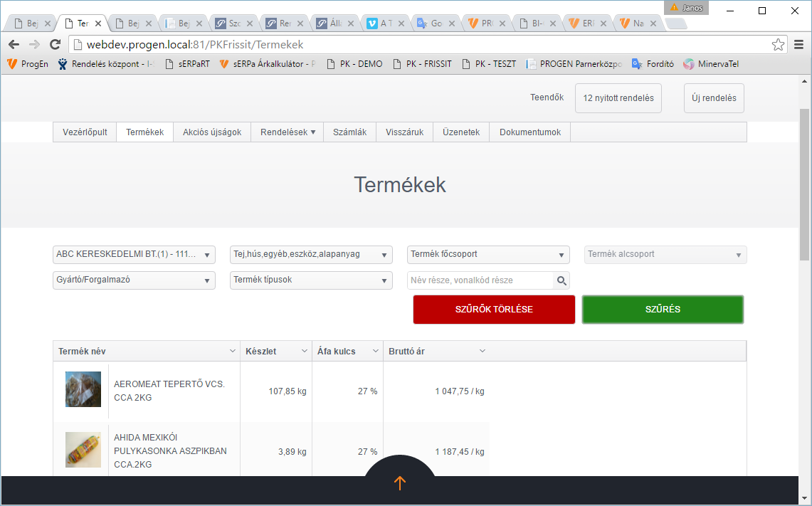This screenshot has width=812, height=506.
Task: Switch to the BI- browser tab
Action: pos(537,23)
